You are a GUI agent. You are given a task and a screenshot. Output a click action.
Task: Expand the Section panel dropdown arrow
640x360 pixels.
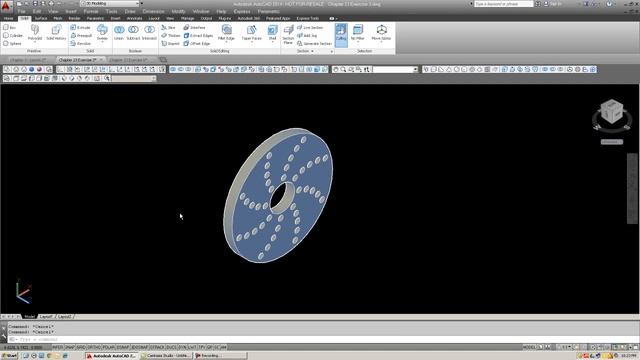[312, 51]
